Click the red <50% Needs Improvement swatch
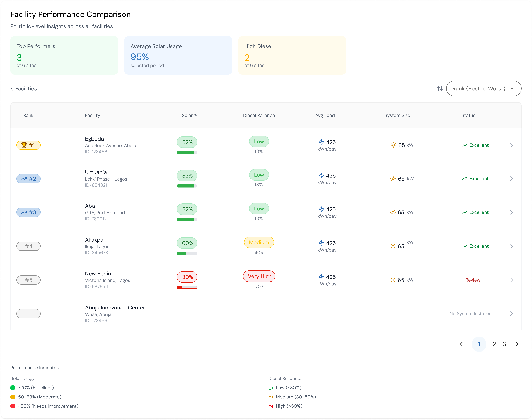 point(13,406)
